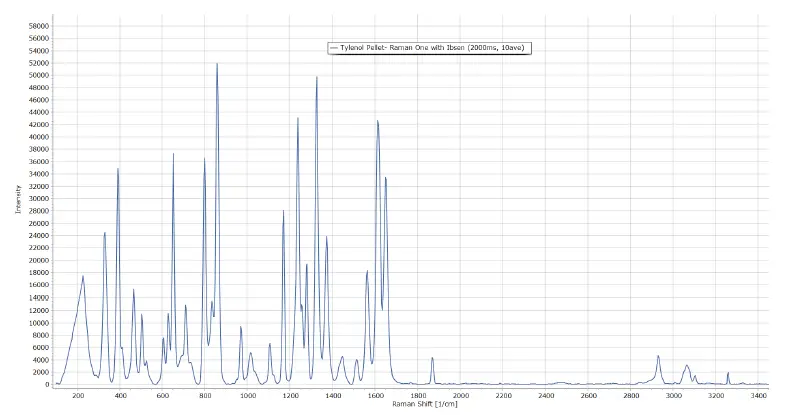Select the peak top near 1610 Raman shift
Viewport: 785px width, 415px height.
pyautogui.click(x=377, y=121)
